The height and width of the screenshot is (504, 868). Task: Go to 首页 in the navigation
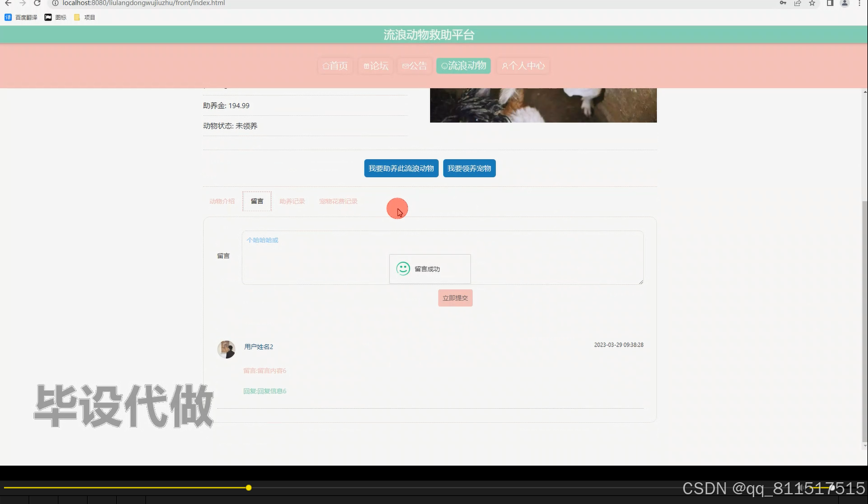[x=336, y=66]
